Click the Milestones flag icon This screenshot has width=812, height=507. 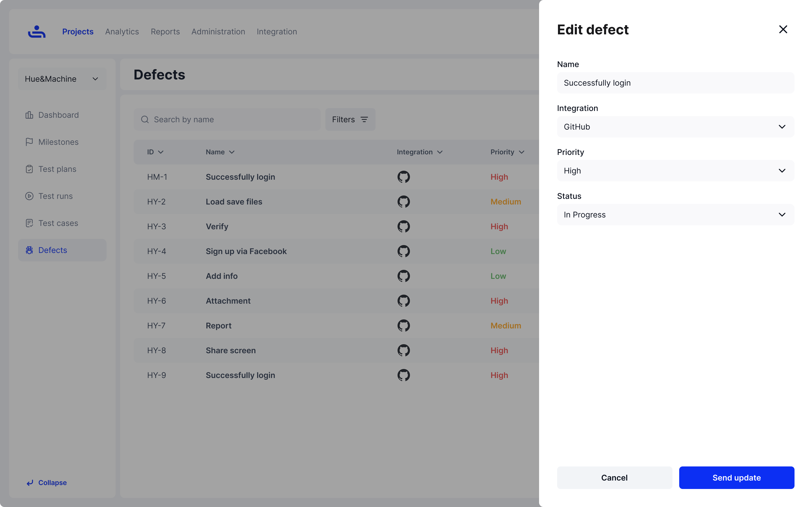click(29, 142)
